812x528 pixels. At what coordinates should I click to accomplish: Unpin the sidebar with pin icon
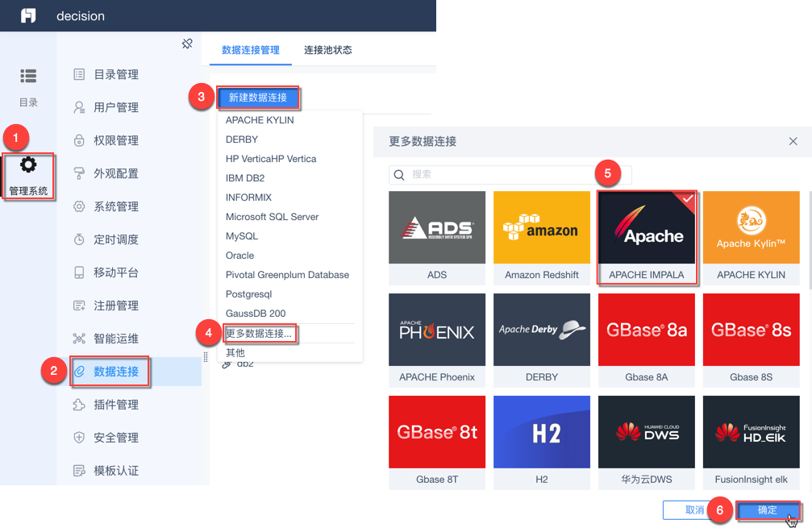187,44
